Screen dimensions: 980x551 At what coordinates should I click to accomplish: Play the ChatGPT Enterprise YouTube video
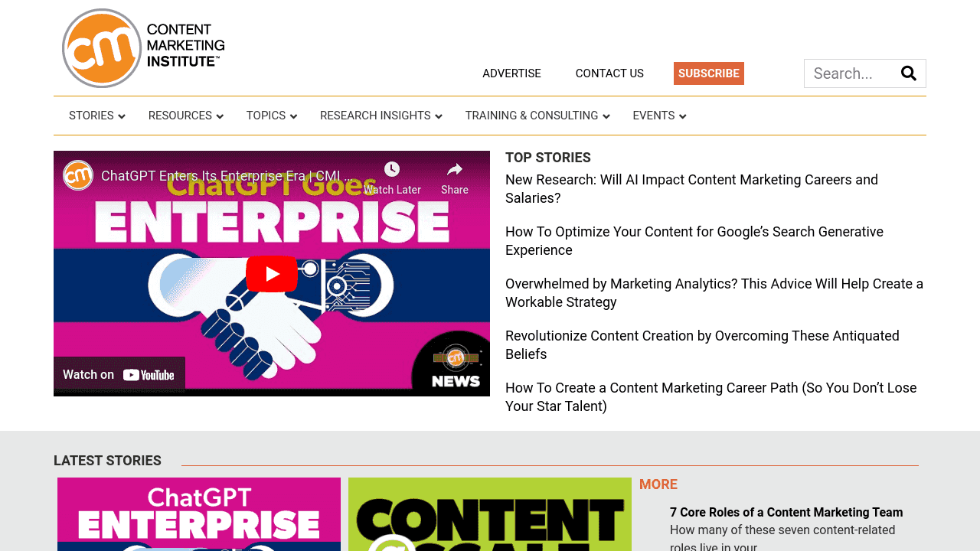272,274
